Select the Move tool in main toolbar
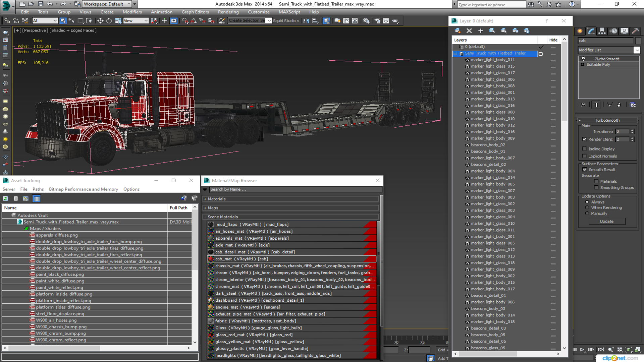Image resolution: width=644 pixels, height=362 pixels. tap(100, 21)
